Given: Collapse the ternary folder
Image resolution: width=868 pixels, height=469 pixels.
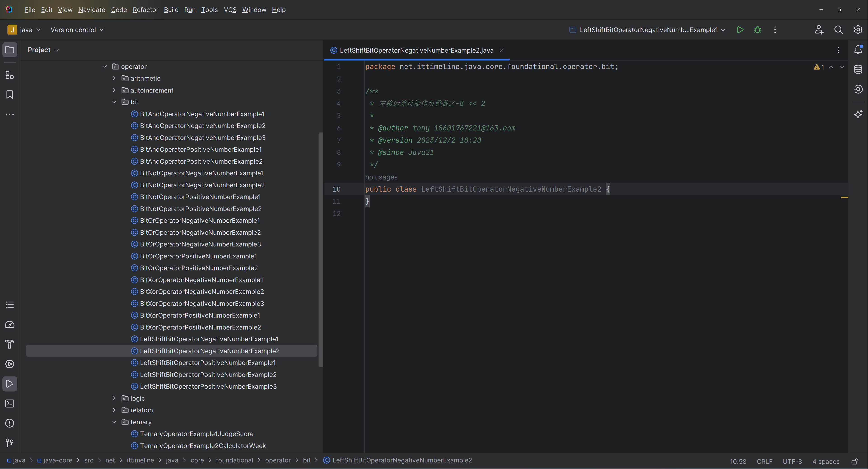Looking at the screenshot, I should coord(114,422).
